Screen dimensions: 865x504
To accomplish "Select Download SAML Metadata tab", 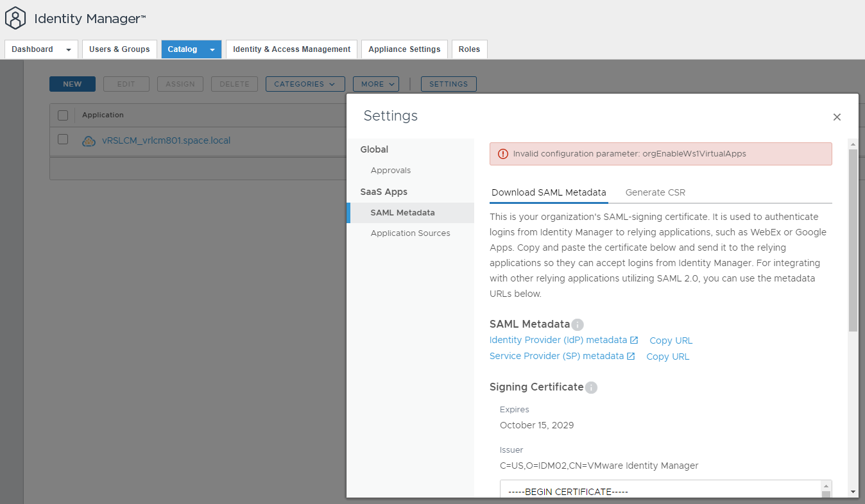I will [x=549, y=192].
